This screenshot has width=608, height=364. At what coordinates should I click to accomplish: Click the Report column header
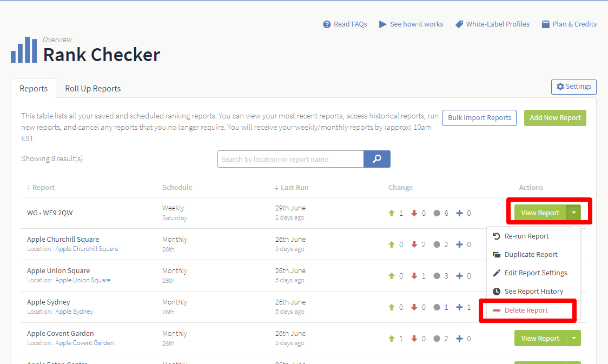click(x=43, y=188)
